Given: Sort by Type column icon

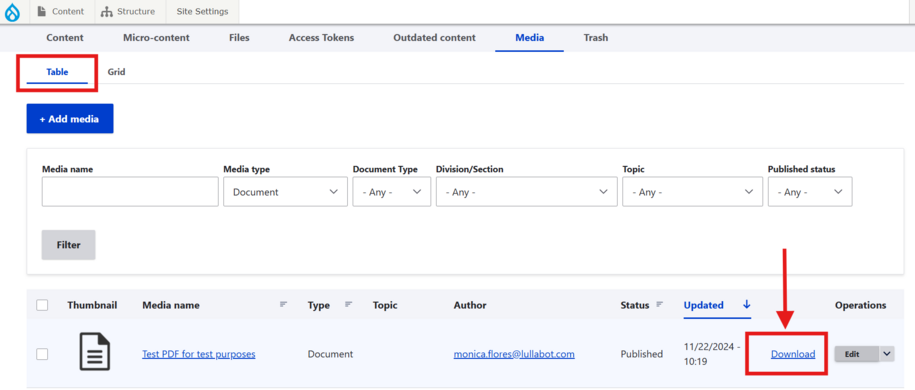Looking at the screenshot, I should click(348, 304).
